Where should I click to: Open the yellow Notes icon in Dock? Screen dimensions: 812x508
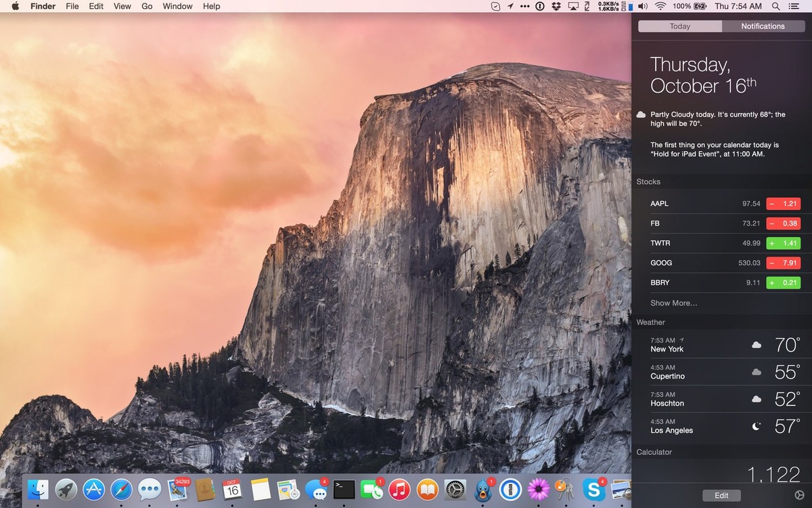pyautogui.click(x=261, y=489)
